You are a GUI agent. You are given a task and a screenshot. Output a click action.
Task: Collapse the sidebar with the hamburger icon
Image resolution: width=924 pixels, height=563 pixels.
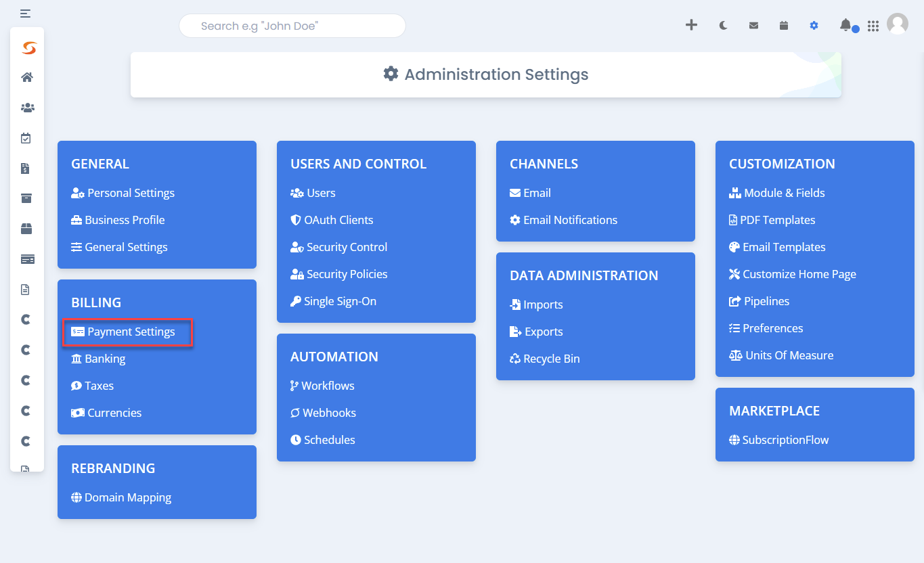(26, 13)
